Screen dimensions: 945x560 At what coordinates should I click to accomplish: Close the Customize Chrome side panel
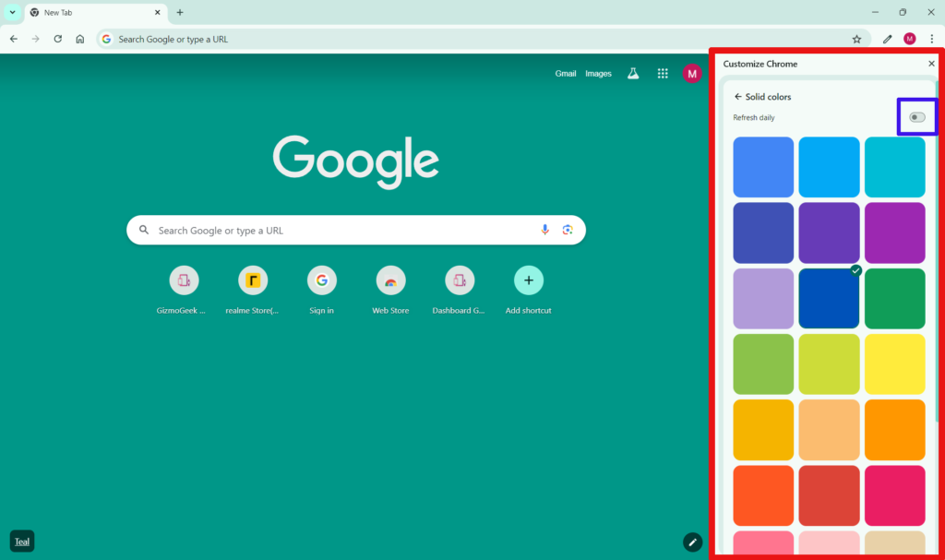(931, 64)
